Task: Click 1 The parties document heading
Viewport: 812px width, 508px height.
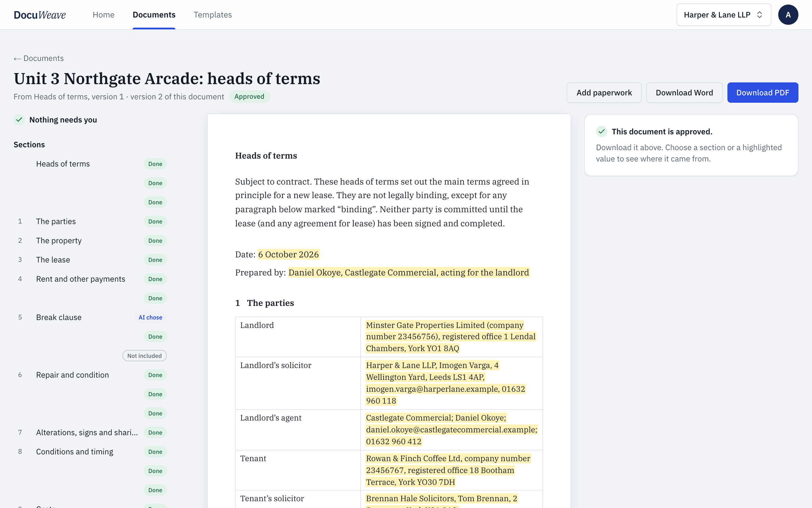Action: click(x=265, y=303)
